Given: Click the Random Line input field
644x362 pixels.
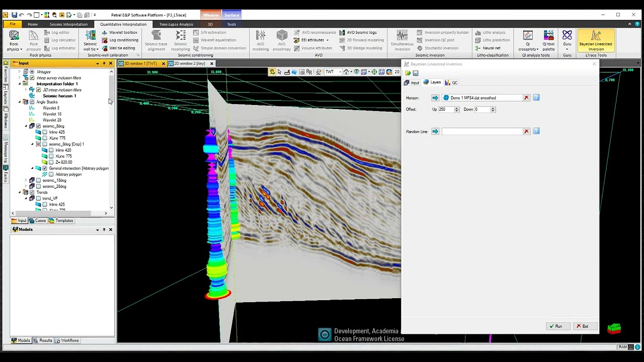Looking at the screenshot, I should pyautogui.click(x=482, y=132).
